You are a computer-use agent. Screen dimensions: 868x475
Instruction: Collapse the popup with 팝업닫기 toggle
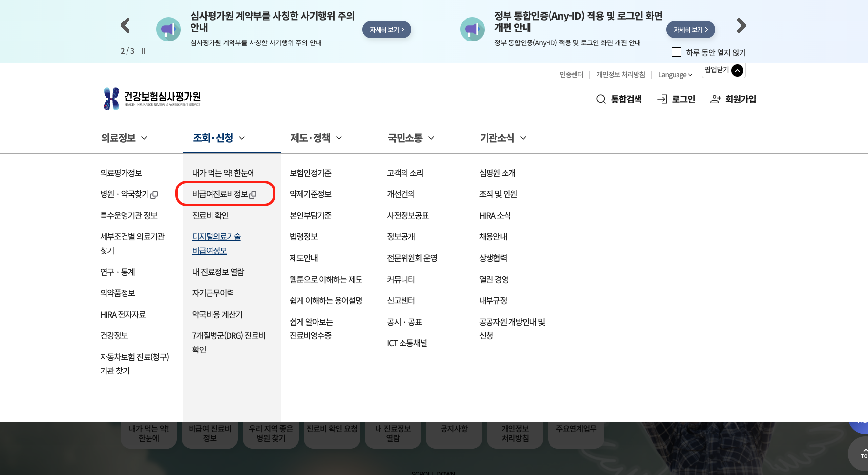tap(737, 70)
